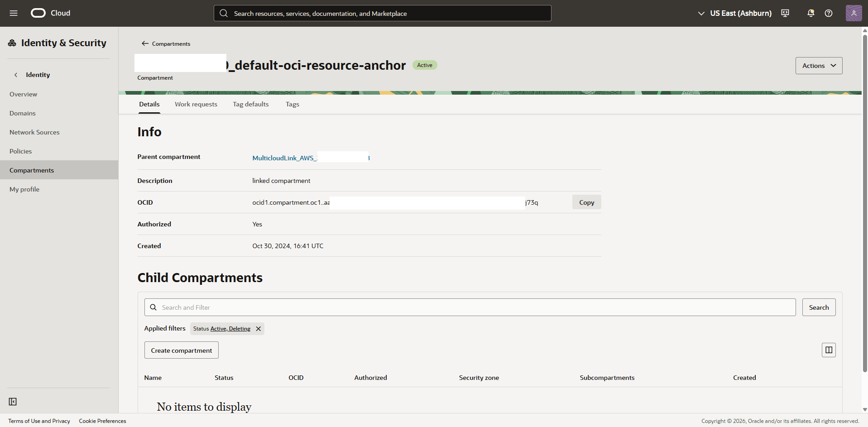Screen dimensions: 868x427
Task: Click the Security zone column header
Action: (x=479, y=378)
